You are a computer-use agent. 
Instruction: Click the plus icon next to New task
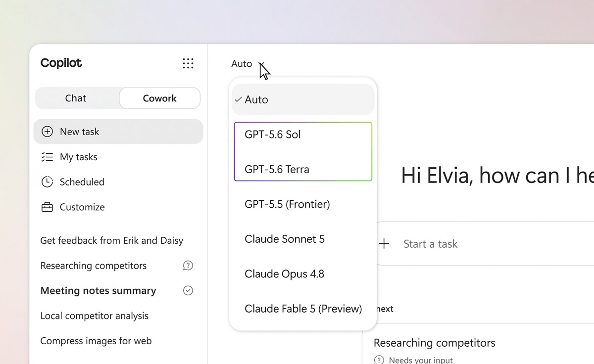point(47,132)
